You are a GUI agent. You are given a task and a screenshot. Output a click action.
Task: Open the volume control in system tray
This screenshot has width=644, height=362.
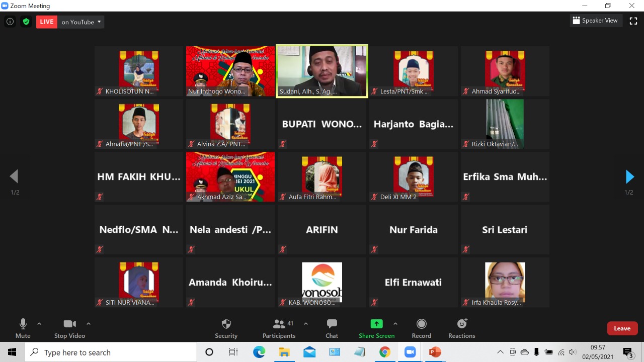(x=572, y=352)
